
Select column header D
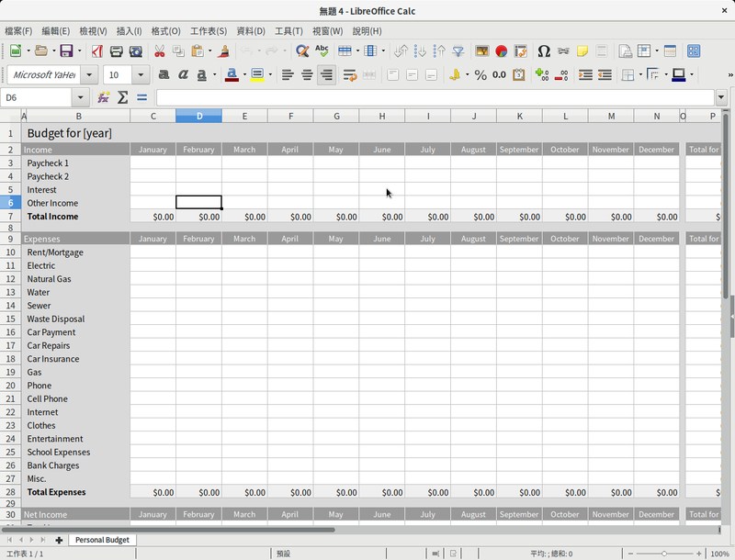(x=198, y=116)
